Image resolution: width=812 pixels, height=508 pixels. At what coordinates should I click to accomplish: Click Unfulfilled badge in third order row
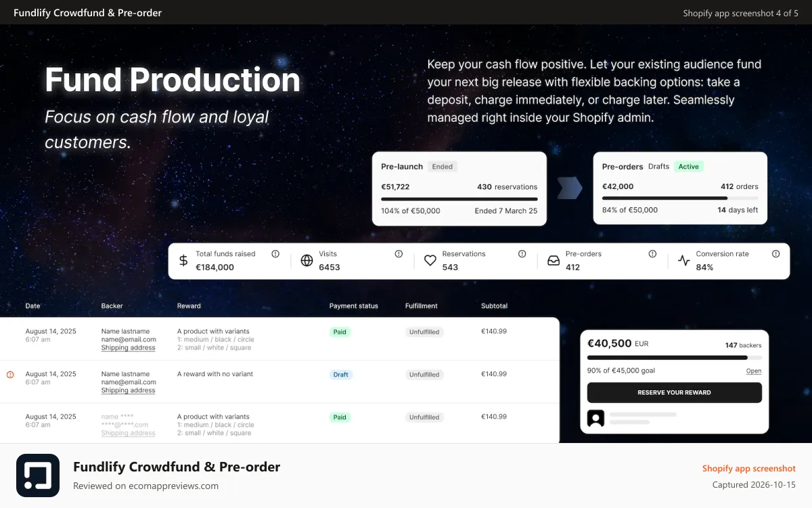[424, 417]
